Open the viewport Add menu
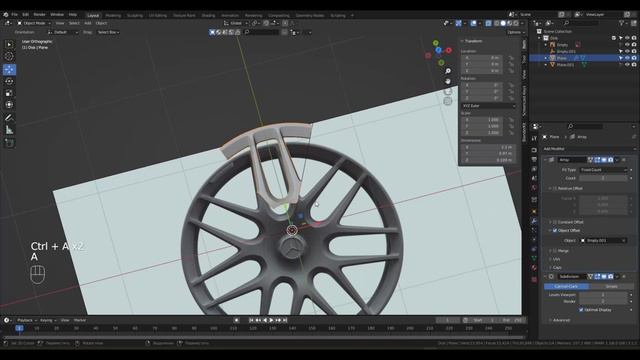The height and width of the screenshot is (360, 640). (x=88, y=23)
